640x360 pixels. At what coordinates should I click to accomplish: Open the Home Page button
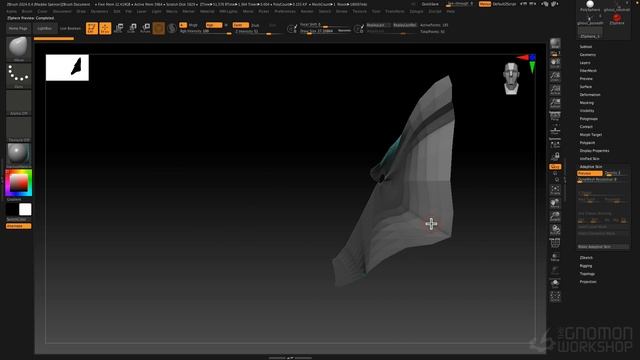18,29
